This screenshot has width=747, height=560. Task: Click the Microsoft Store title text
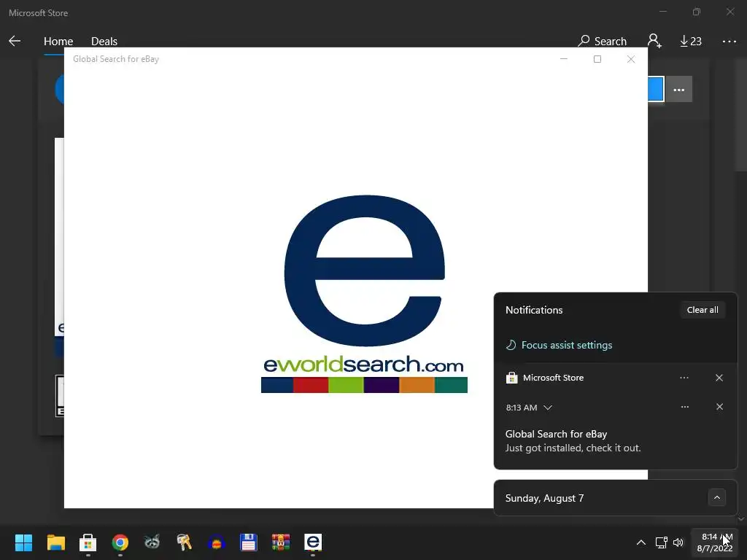point(38,13)
